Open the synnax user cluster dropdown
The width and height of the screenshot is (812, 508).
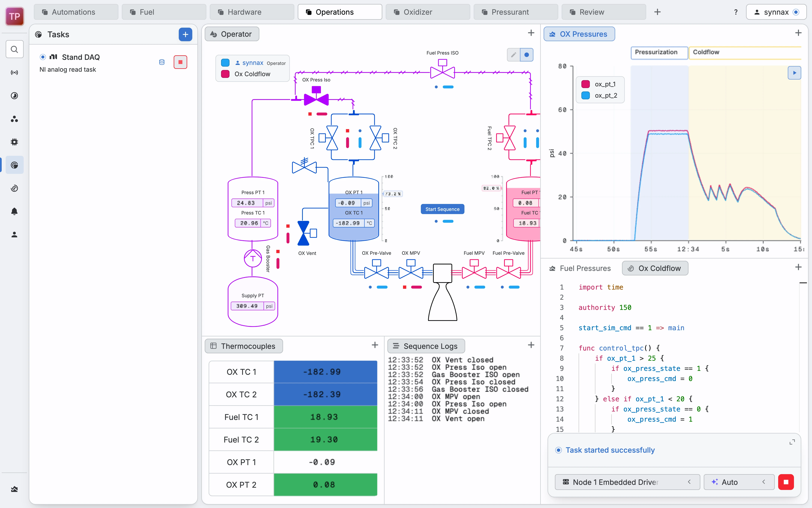776,12
